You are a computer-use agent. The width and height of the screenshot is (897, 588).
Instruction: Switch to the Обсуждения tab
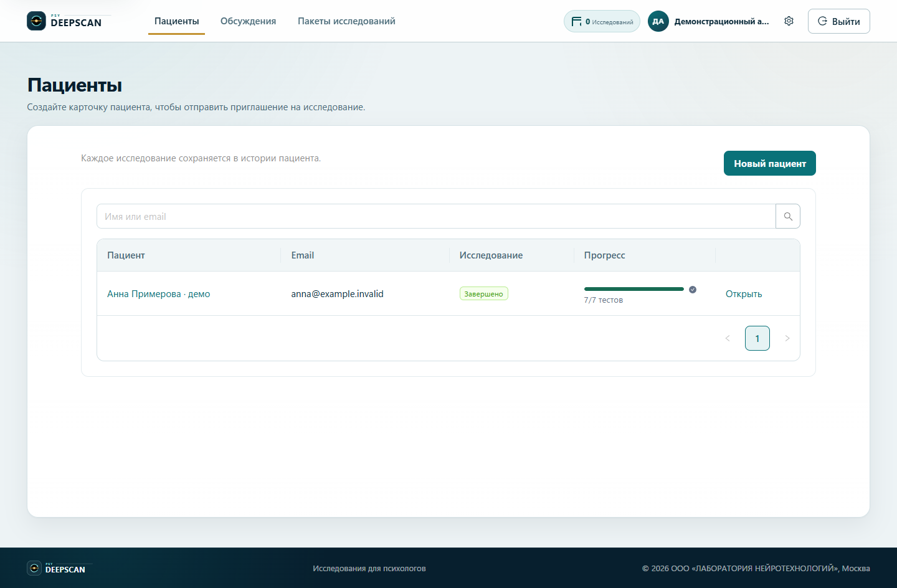(x=248, y=21)
